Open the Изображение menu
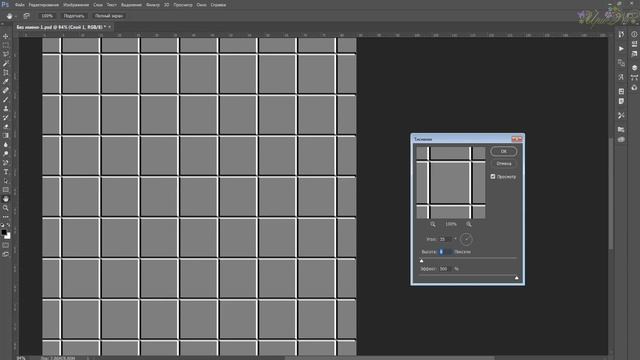This screenshot has width=640, height=360. [x=76, y=5]
